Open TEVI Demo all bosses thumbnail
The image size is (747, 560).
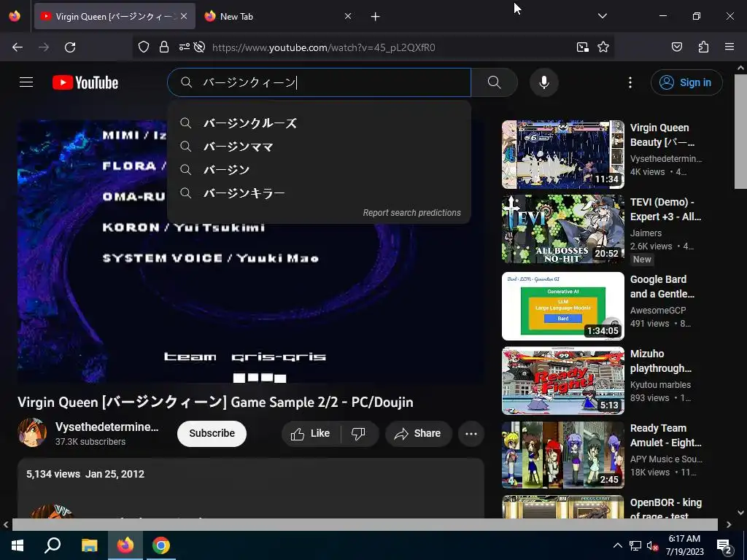pyautogui.click(x=562, y=228)
